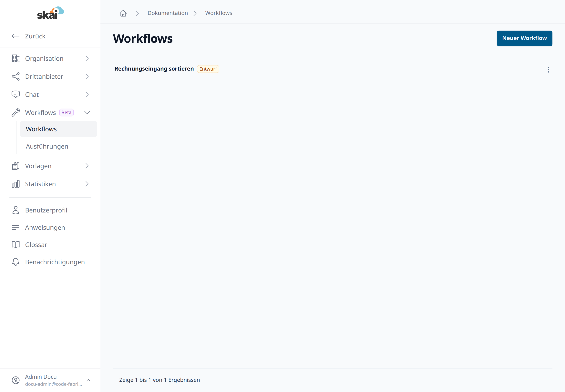Click the Glossar book icon

click(x=15, y=245)
